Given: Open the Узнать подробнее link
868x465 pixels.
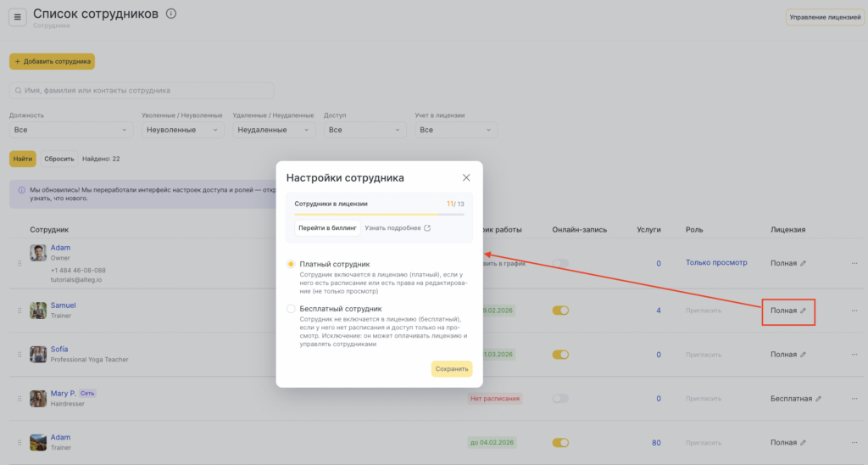Looking at the screenshot, I should click(398, 227).
